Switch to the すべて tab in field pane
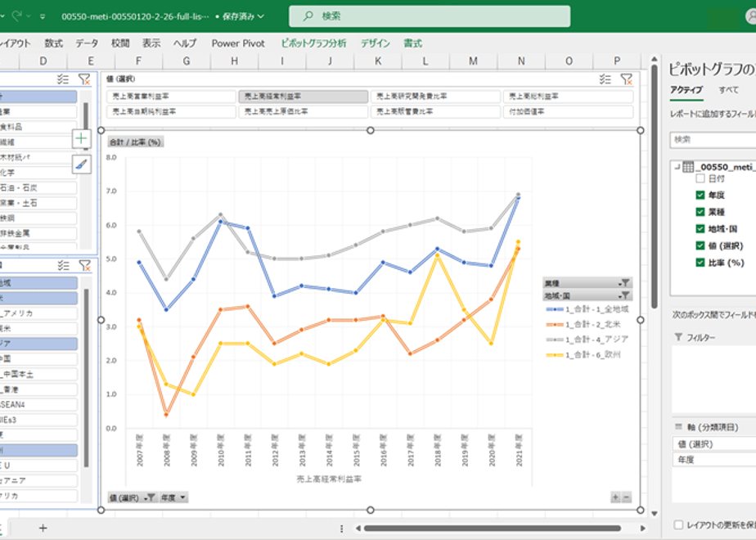Screen dimensions: 756x540 coord(728,90)
